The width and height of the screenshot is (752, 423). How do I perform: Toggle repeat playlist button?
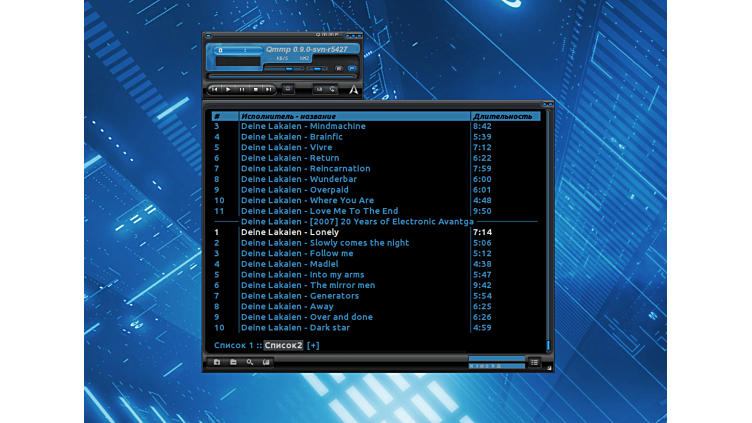pos(333,89)
